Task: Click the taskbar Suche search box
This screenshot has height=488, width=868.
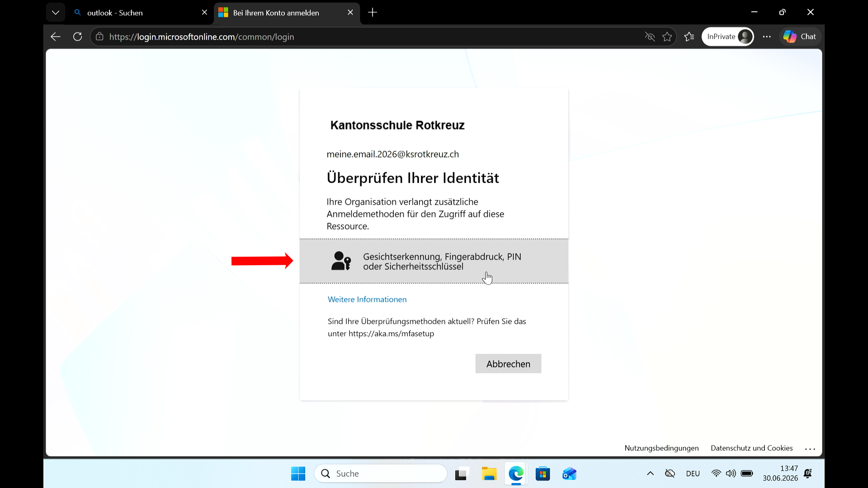Action: [381, 474]
